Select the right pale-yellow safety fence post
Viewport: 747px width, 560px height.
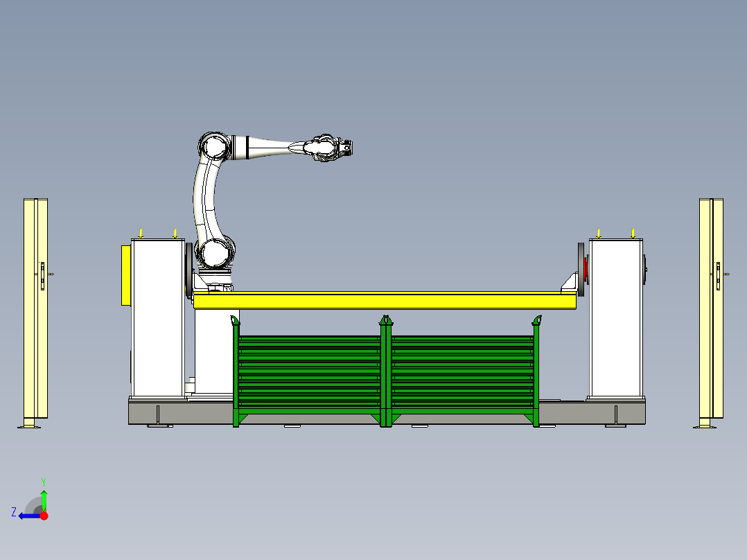711,312
